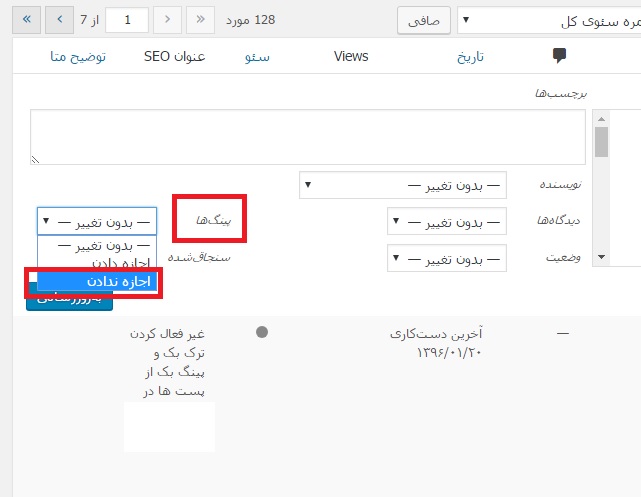The height and width of the screenshot is (497, 641).
Task: Click the open پینگ‌ها pings dropdown box
Action: pos(97,221)
